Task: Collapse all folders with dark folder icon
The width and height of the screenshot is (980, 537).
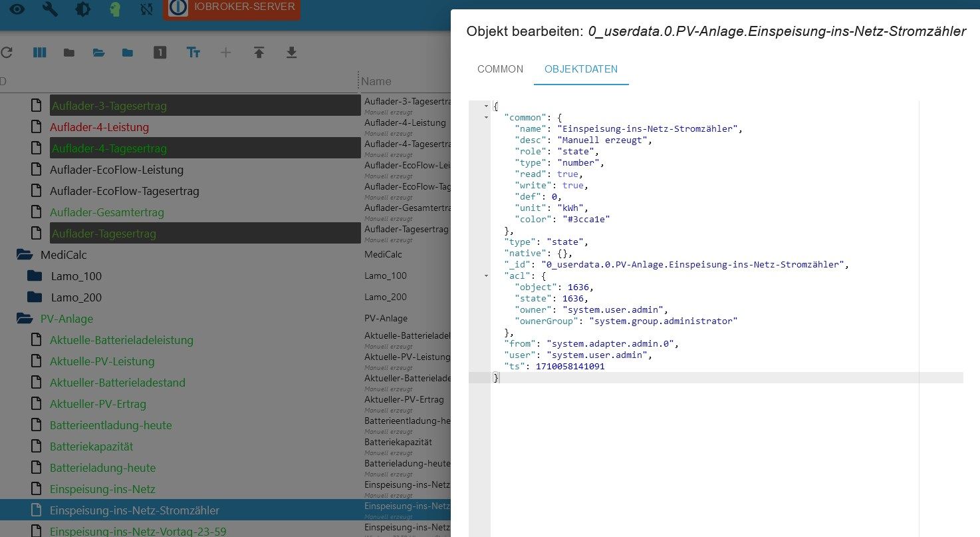Action: point(68,53)
